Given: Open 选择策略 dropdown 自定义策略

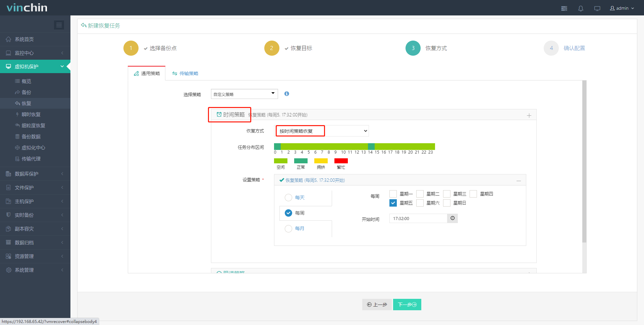Looking at the screenshot, I should (x=244, y=94).
